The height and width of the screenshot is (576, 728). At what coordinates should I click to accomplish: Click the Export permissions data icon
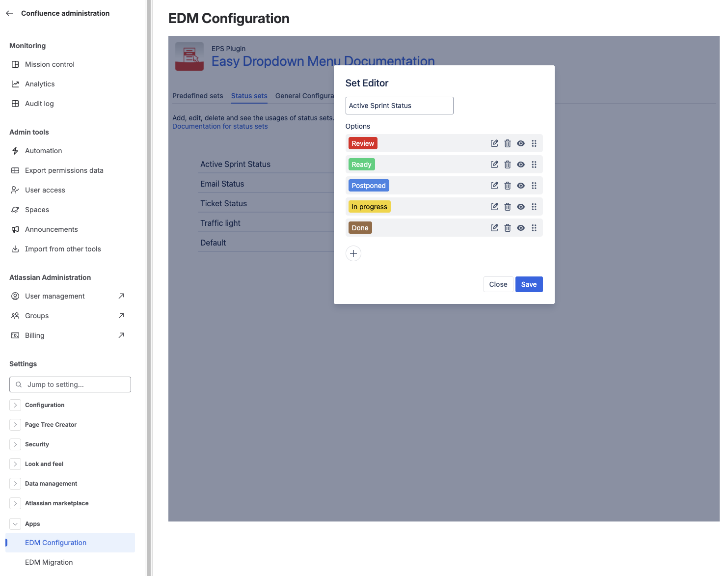pos(15,170)
